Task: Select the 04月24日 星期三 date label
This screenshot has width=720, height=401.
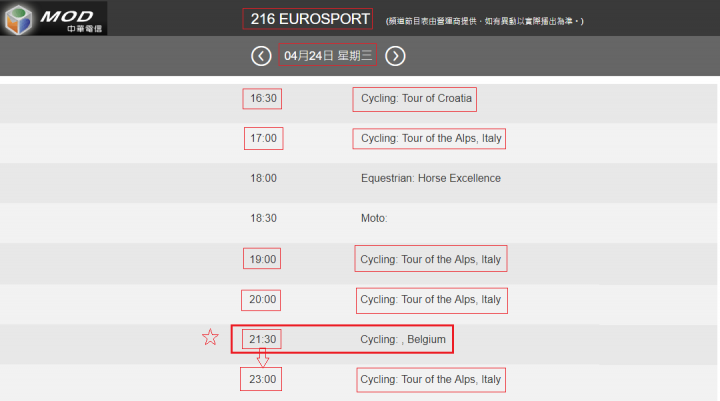Action: tap(328, 56)
